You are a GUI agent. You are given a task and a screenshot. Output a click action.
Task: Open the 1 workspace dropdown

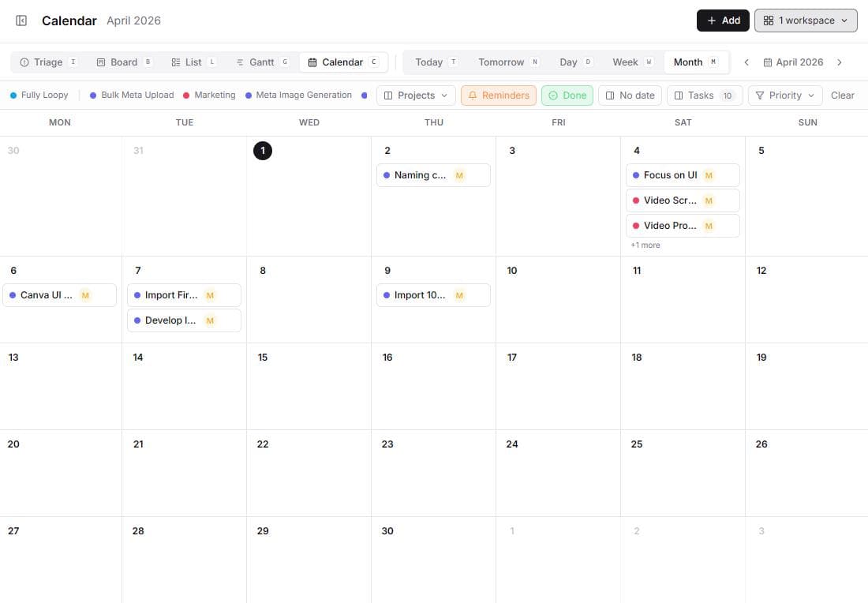pos(805,20)
